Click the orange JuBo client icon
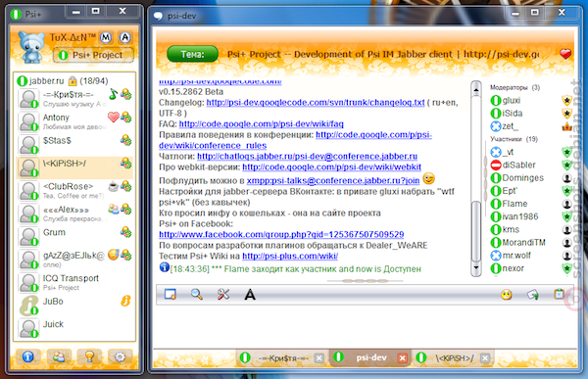This screenshot has width=588, height=379. [126, 301]
